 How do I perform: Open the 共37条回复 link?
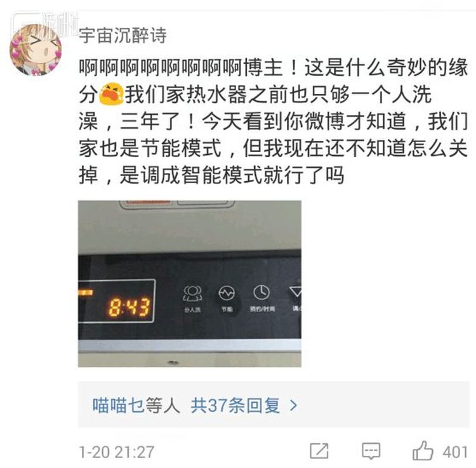[x=235, y=405]
